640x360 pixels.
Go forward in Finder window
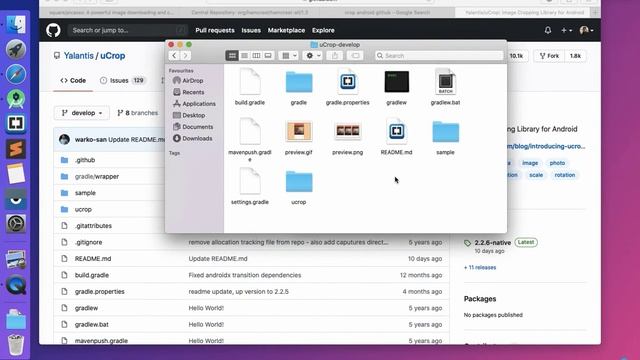point(185,56)
